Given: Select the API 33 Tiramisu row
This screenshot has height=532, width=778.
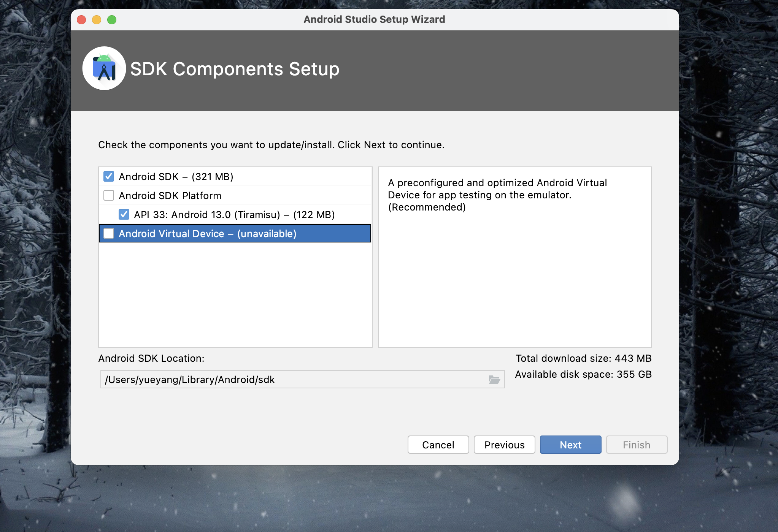Looking at the screenshot, I should click(x=234, y=215).
